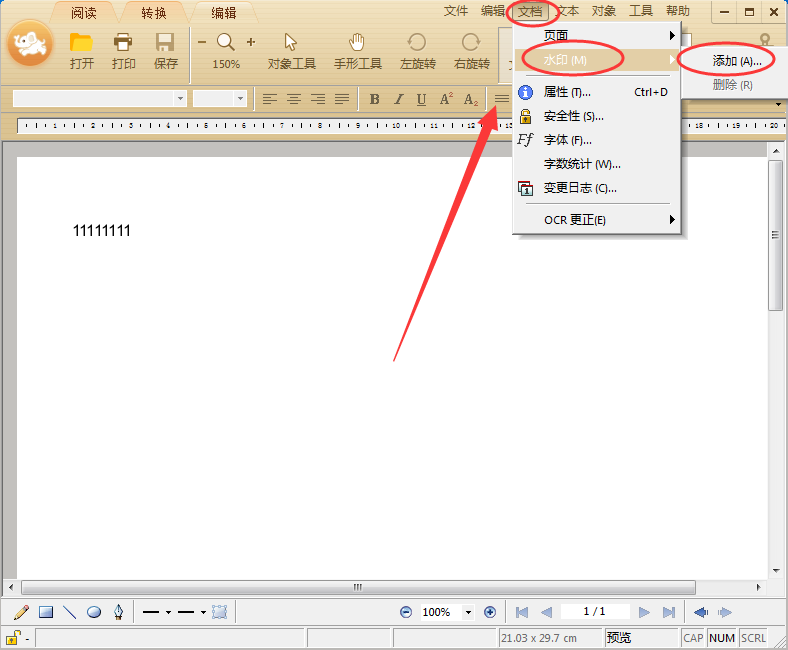The height and width of the screenshot is (650, 788).
Task: Toggle bold text formatting
Action: pyautogui.click(x=374, y=99)
